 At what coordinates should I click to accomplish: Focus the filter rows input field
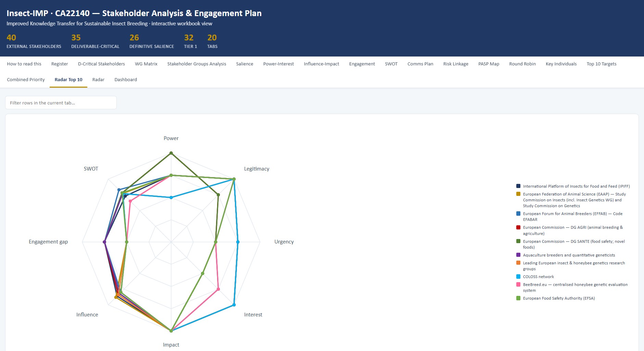pyautogui.click(x=61, y=103)
